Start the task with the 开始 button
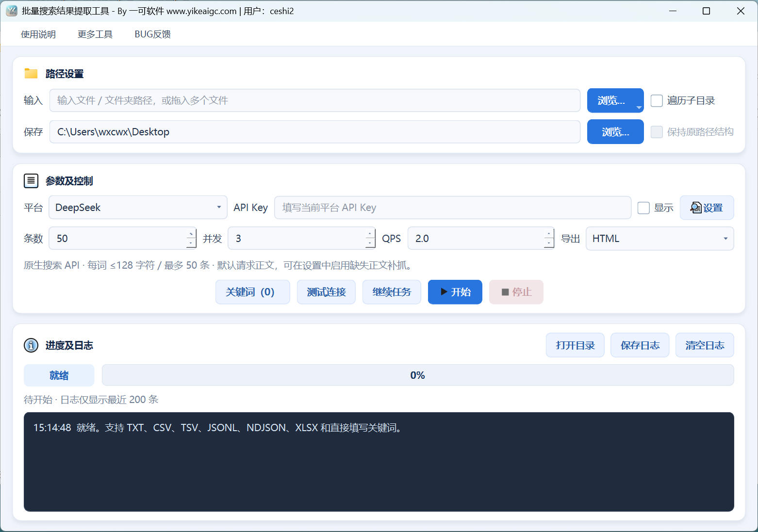The width and height of the screenshot is (758, 532). (455, 292)
